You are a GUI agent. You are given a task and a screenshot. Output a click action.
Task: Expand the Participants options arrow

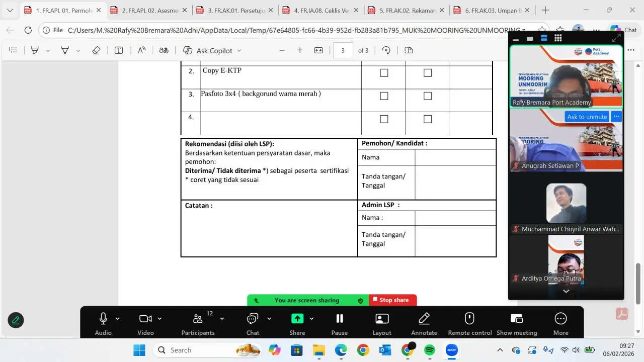click(x=222, y=318)
